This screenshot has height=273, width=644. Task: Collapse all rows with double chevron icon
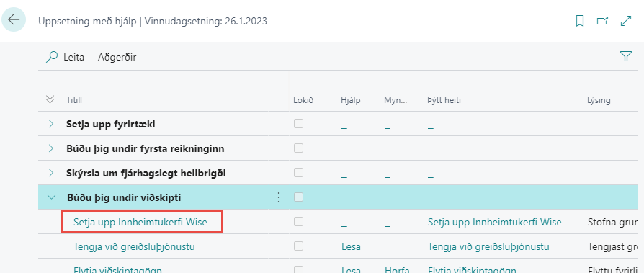pos(50,99)
